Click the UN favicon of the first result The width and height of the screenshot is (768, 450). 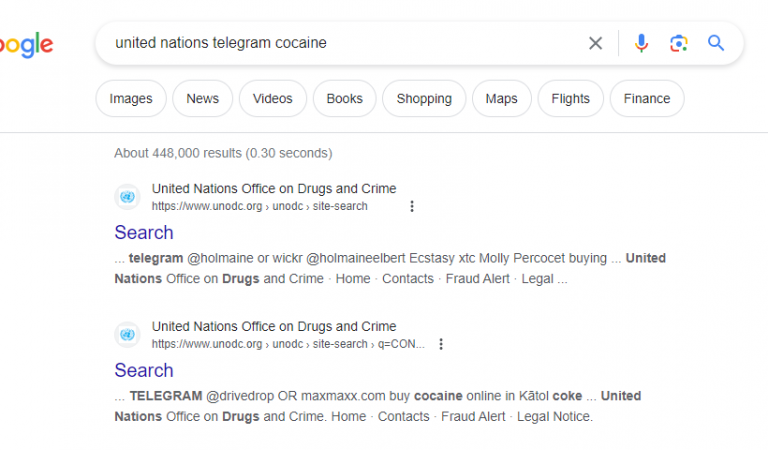127,197
